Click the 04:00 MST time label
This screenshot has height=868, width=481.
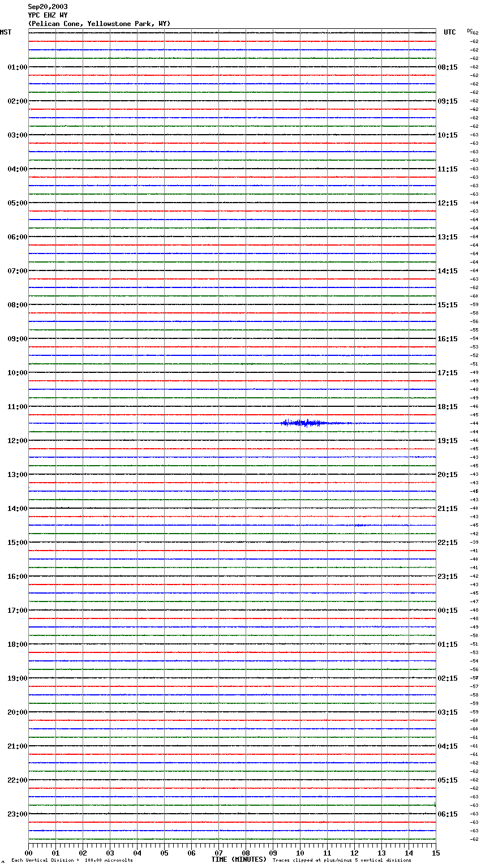[x=17, y=169]
